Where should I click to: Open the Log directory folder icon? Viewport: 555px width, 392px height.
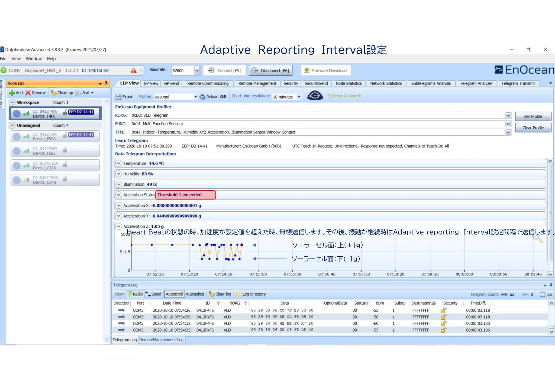[238, 294]
